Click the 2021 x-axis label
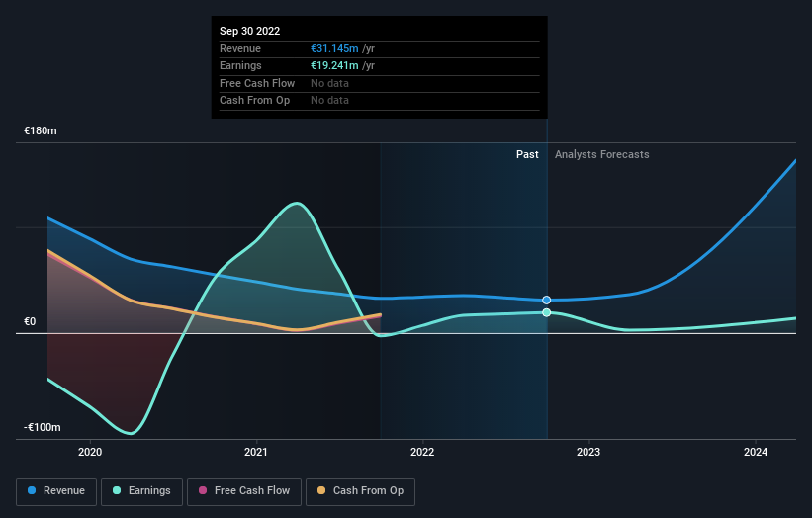Viewport: 812px width, 518px height. tap(256, 452)
